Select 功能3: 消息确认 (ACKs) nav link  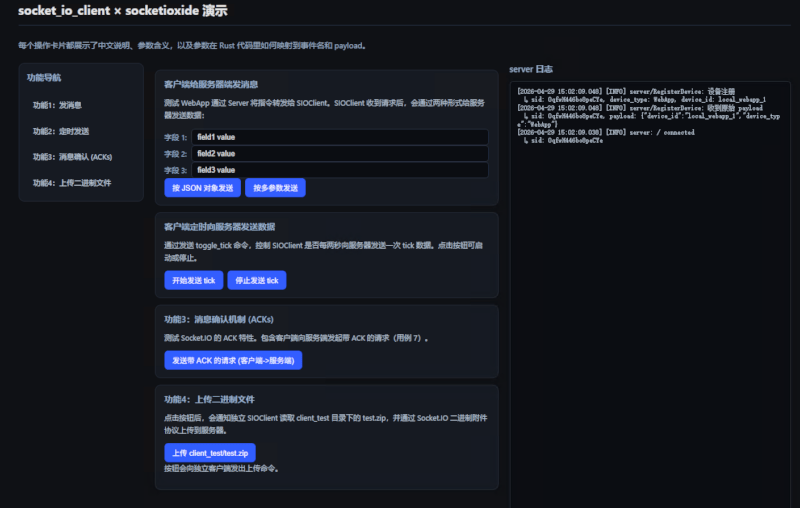point(72,157)
